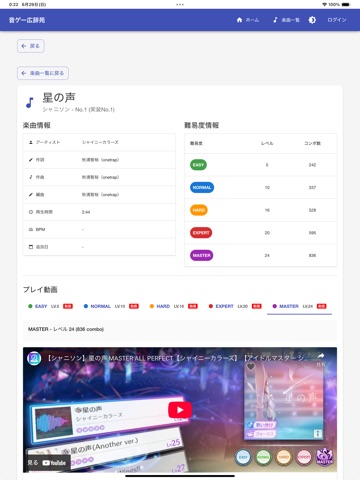This screenshot has width=360, height=480.
Task: Click the EASY combo count 242
Action: pyautogui.click(x=312, y=165)
